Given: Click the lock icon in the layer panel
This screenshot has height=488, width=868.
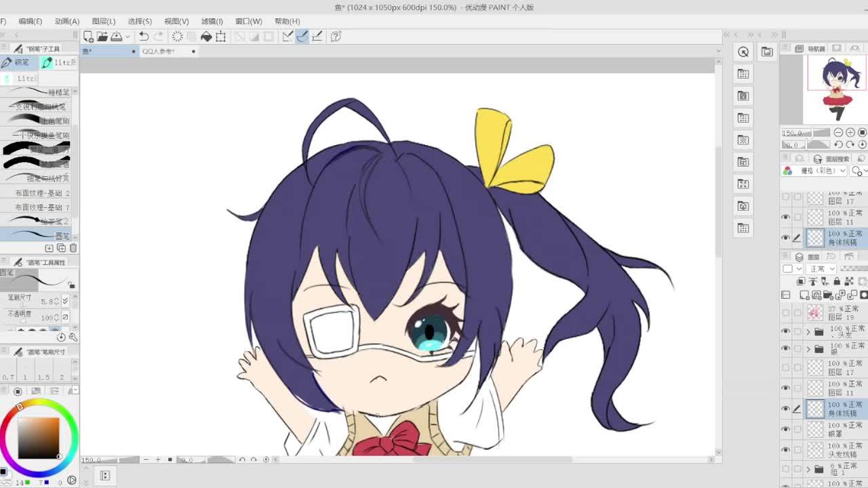Looking at the screenshot, I should [x=836, y=281].
